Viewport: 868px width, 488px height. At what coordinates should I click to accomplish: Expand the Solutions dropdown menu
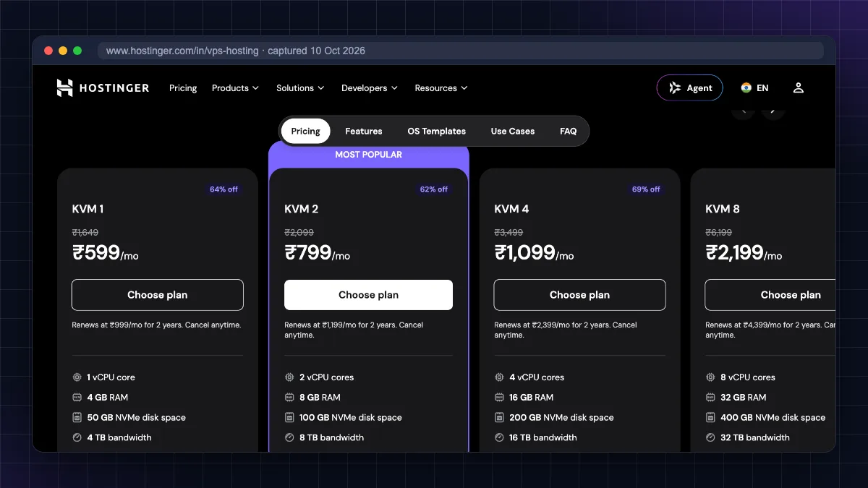(x=300, y=88)
